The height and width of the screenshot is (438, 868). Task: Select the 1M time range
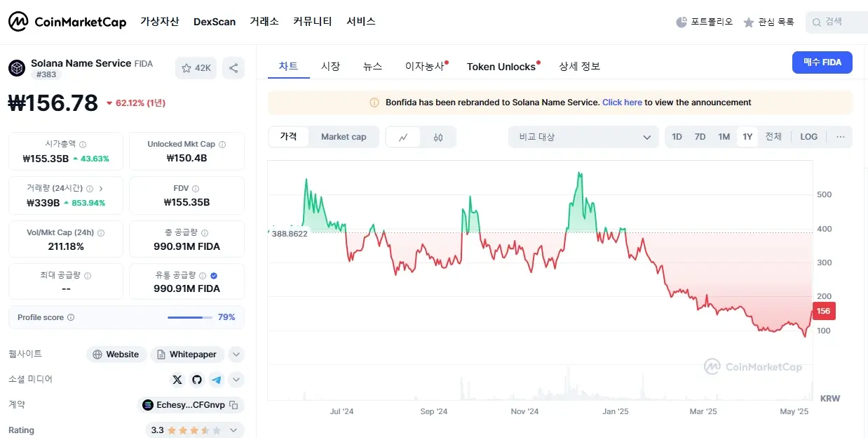(x=724, y=137)
